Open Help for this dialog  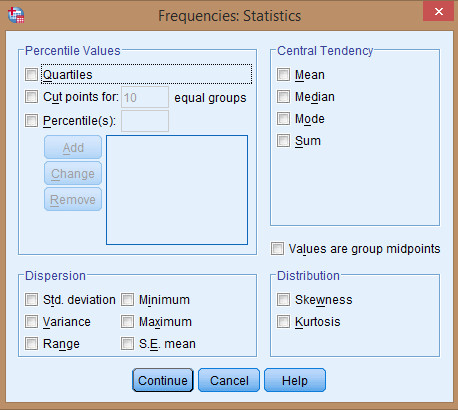295,380
